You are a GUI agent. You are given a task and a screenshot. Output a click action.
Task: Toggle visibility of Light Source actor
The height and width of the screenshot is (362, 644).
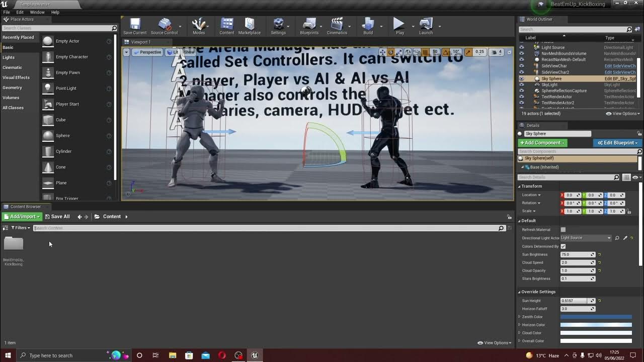click(521, 47)
